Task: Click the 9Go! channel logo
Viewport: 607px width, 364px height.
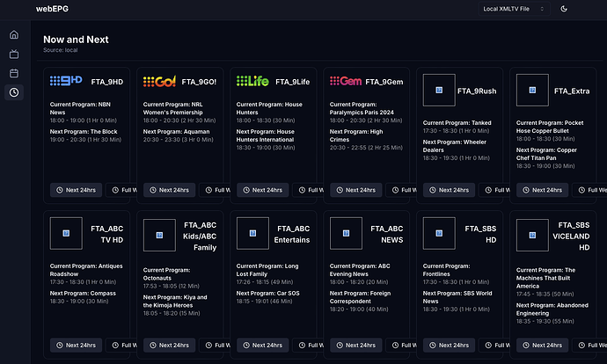Action: coord(159,81)
